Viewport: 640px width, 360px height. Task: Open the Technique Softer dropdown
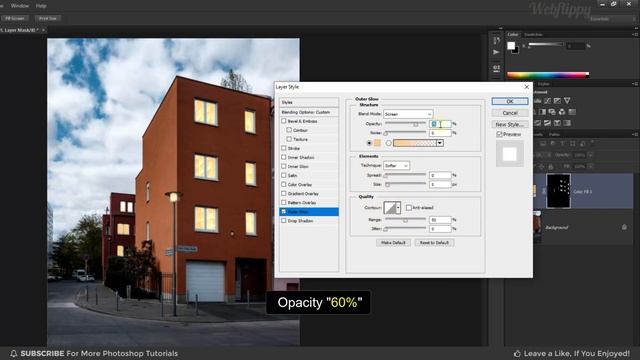396,165
